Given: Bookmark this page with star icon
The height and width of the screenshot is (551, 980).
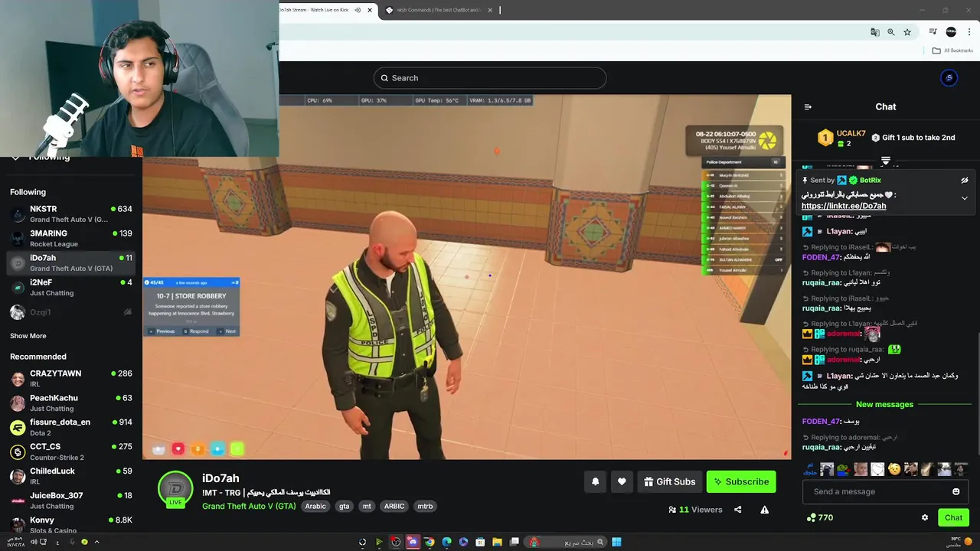Looking at the screenshot, I should pyautogui.click(x=907, y=32).
